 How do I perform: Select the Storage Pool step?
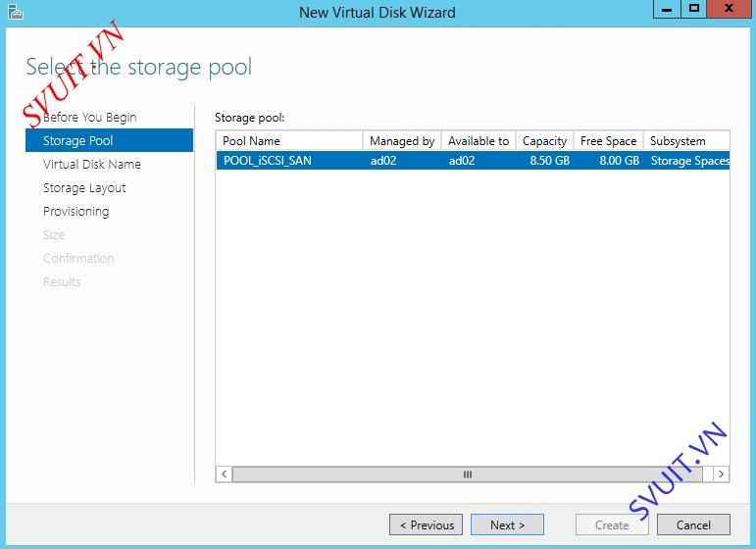click(x=109, y=140)
